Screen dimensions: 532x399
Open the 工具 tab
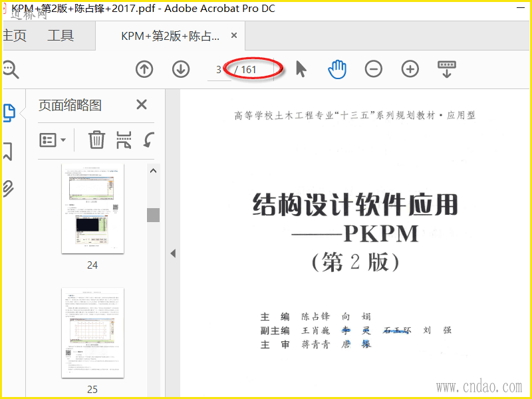coord(61,36)
